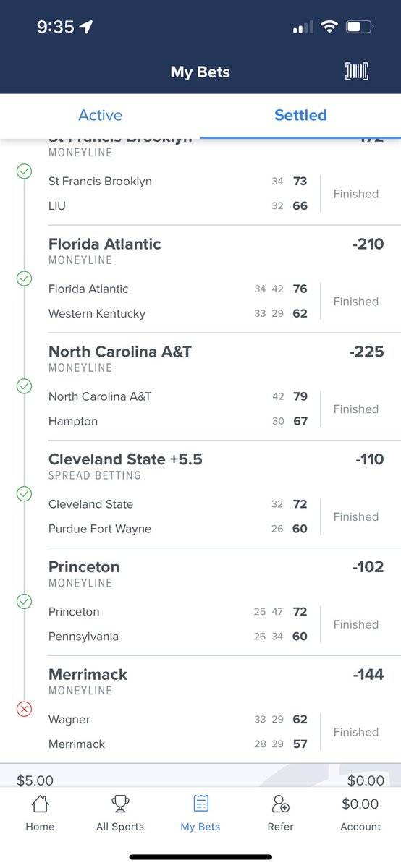This screenshot has height=868, width=401.
Task: Open All Sports trophy icon
Action: tap(120, 804)
